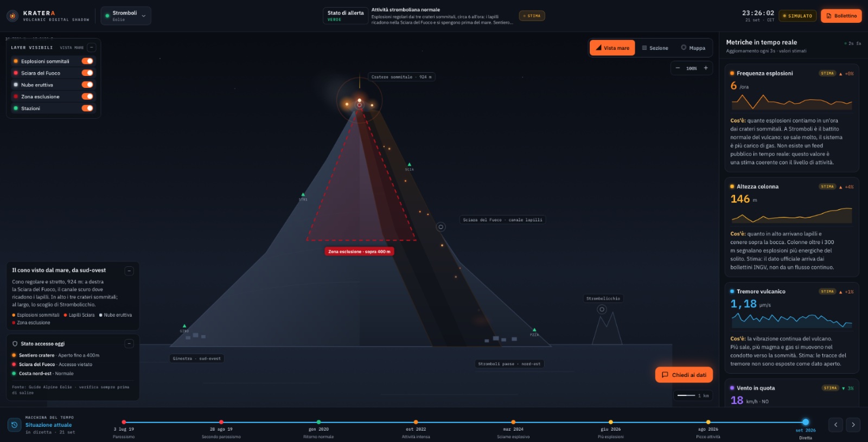Toggle the Zona esclusione layer
This screenshot has width=868, height=442.
click(87, 97)
